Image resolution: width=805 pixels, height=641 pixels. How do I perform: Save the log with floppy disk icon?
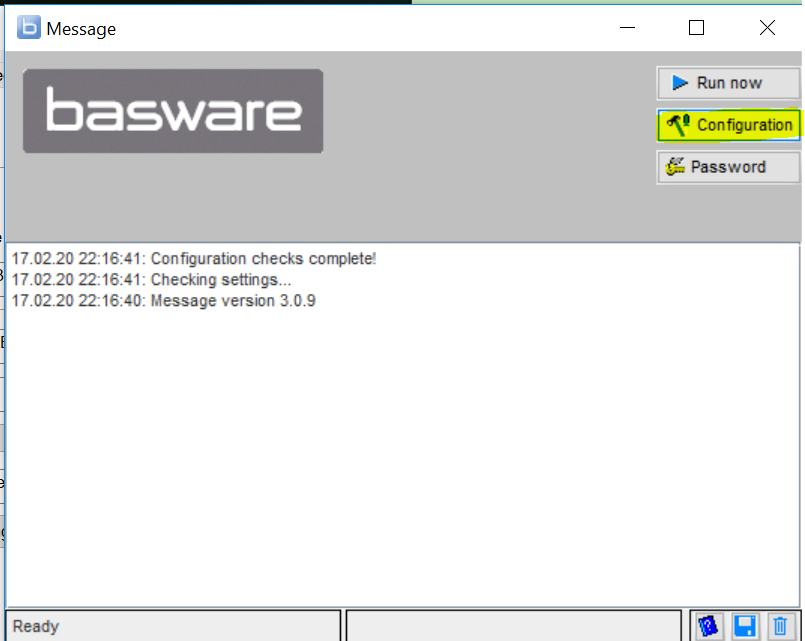(x=744, y=626)
